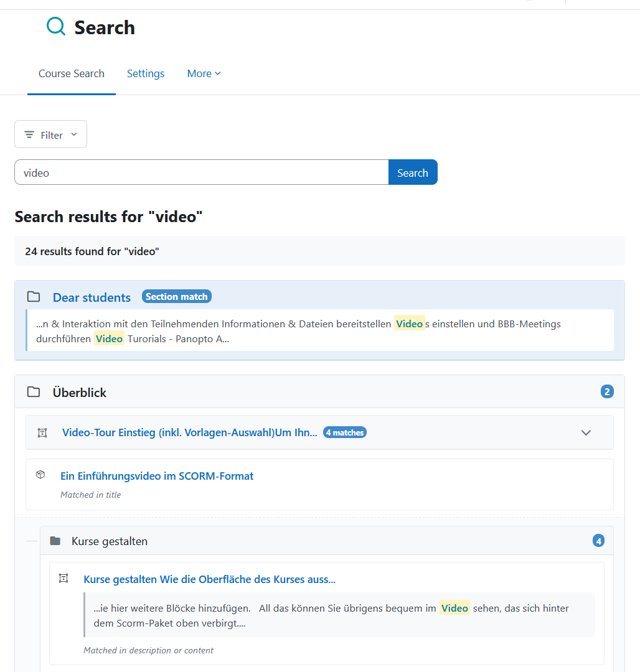
Task: Expand the Video-Tour Einstieg matches chevron
Action: [586, 433]
